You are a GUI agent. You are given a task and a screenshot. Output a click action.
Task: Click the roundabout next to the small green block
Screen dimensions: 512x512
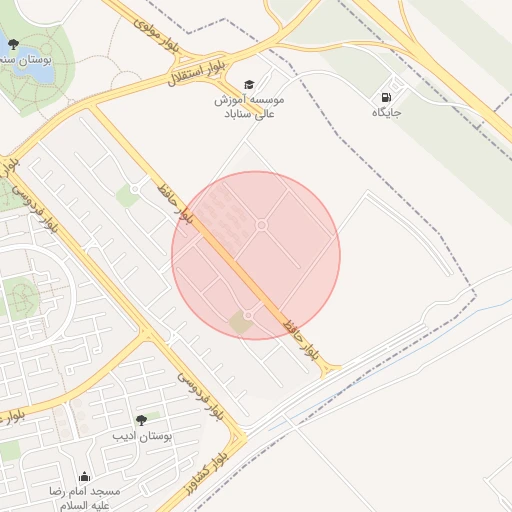(x=135, y=189)
